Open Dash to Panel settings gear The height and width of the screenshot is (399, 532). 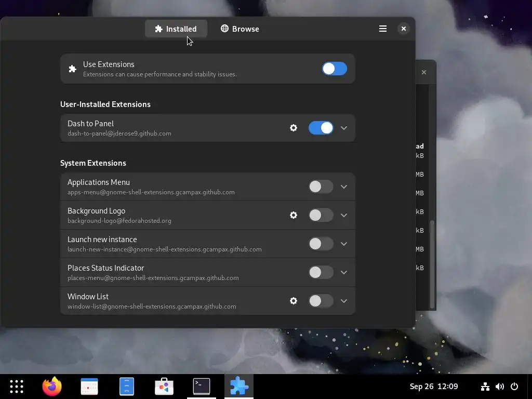point(294,128)
